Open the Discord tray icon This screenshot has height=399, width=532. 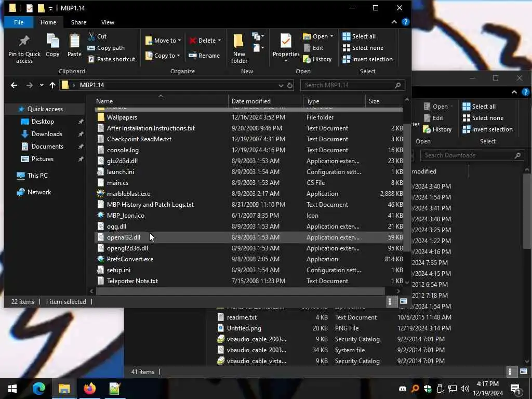click(403, 389)
